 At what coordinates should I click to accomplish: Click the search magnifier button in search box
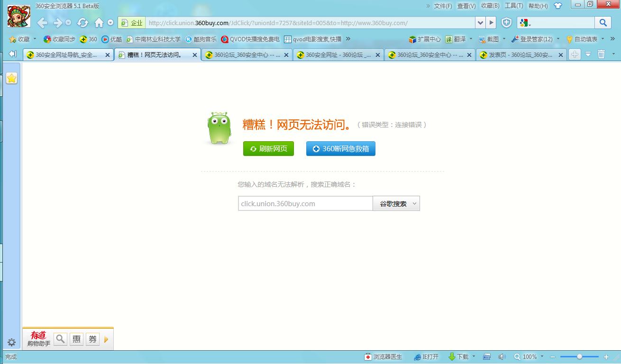[x=603, y=23]
